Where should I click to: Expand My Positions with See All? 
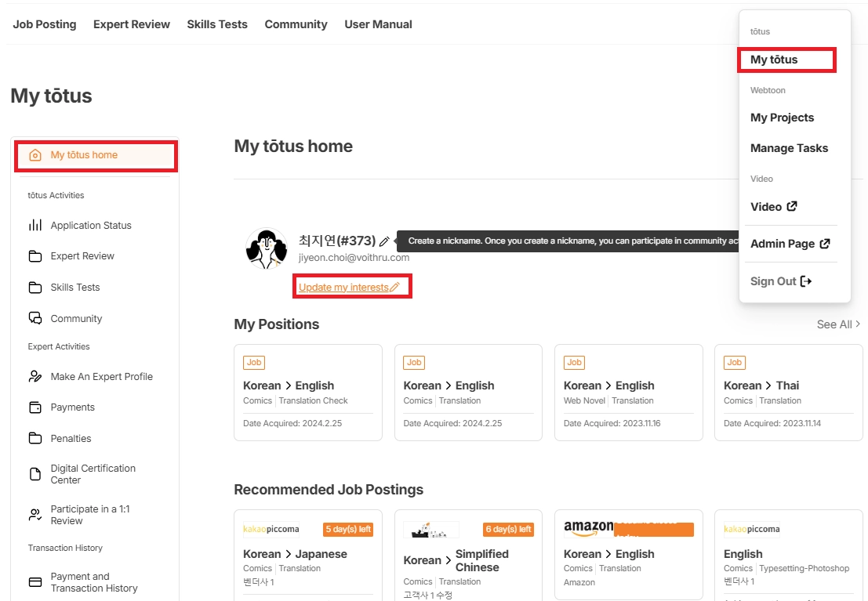(x=838, y=324)
